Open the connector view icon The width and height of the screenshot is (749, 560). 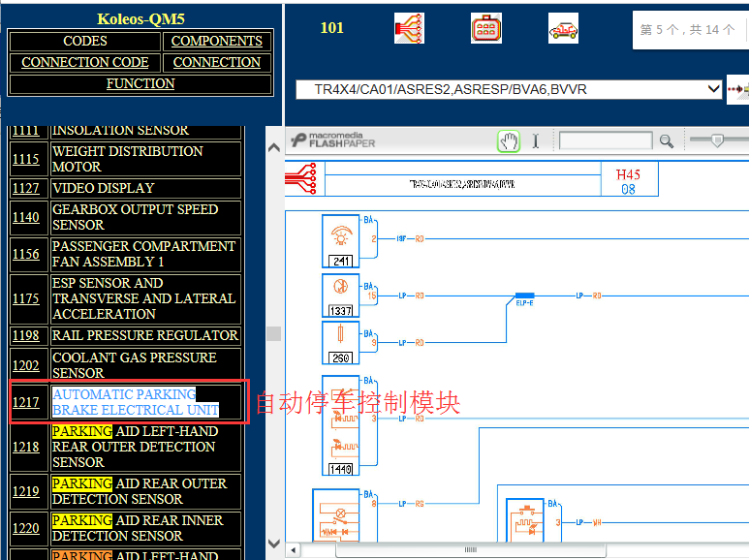[485, 28]
